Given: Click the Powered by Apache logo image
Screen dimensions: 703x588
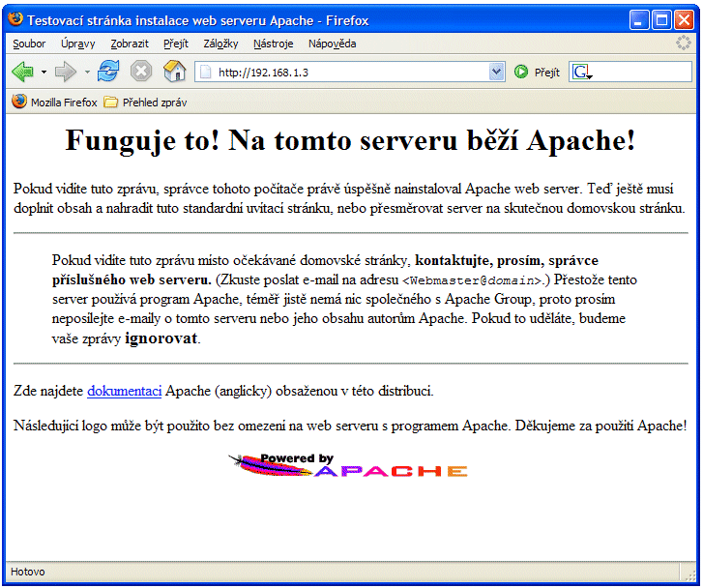Looking at the screenshot, I should 348,465.
